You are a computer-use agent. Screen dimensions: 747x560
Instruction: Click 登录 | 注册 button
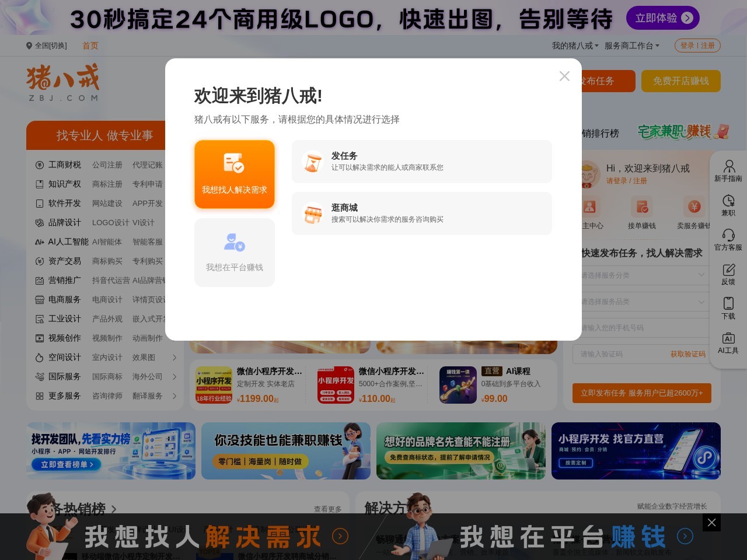pyautogui.click(x=697, y=45)
